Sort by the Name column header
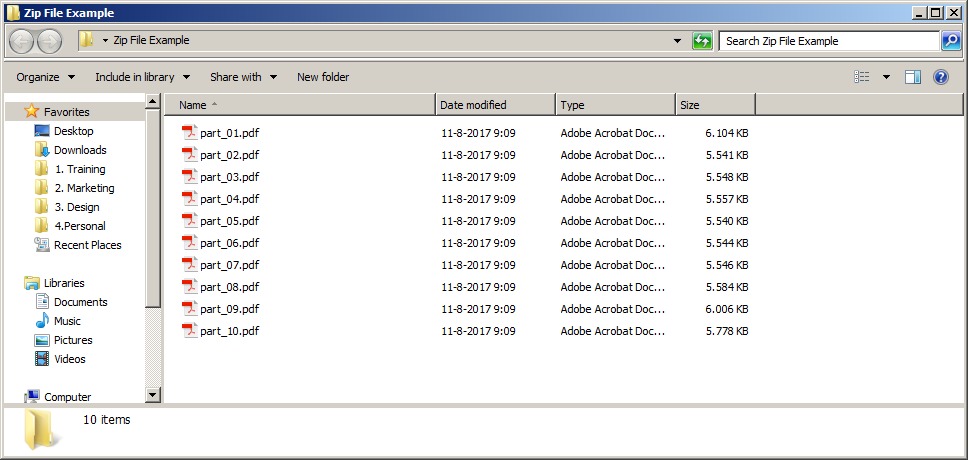 tap(300, 105)
